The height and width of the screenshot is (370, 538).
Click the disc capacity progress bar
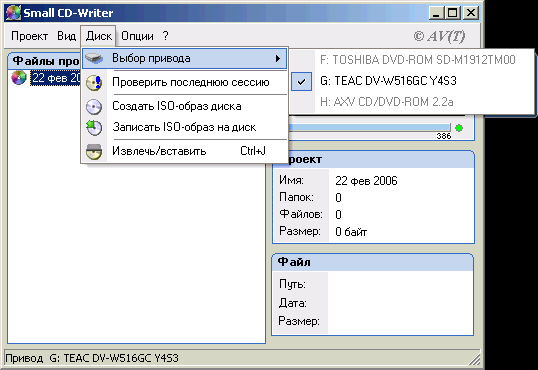[x=369, y=128]
